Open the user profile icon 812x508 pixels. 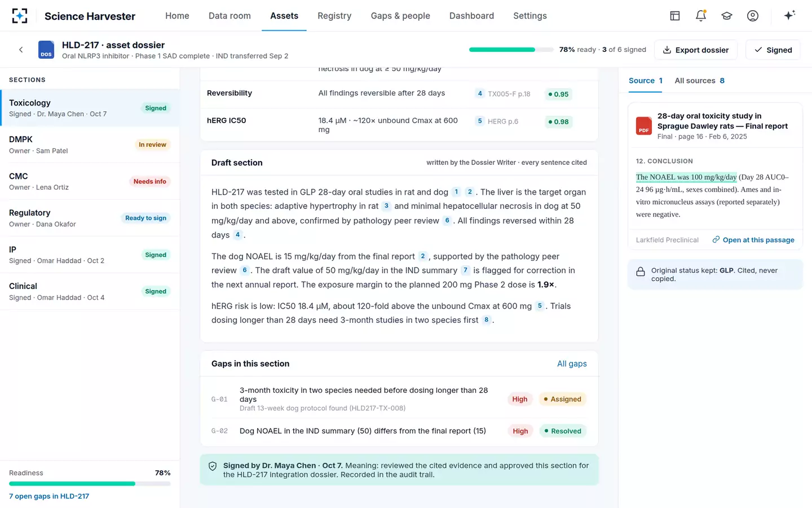753,16
